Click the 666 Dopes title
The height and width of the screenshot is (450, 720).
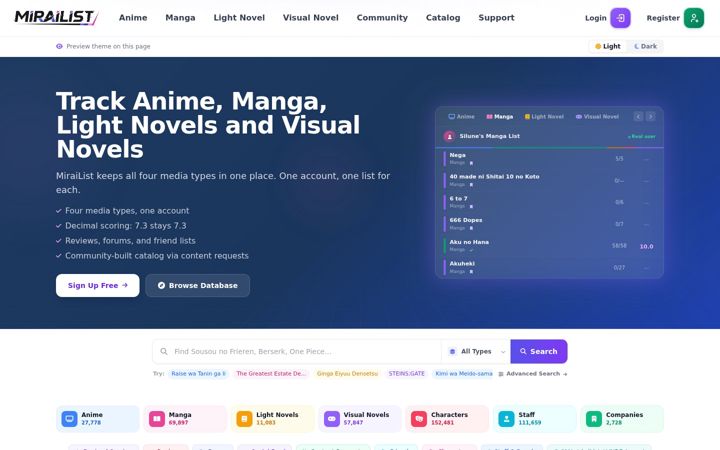(466, 220)
